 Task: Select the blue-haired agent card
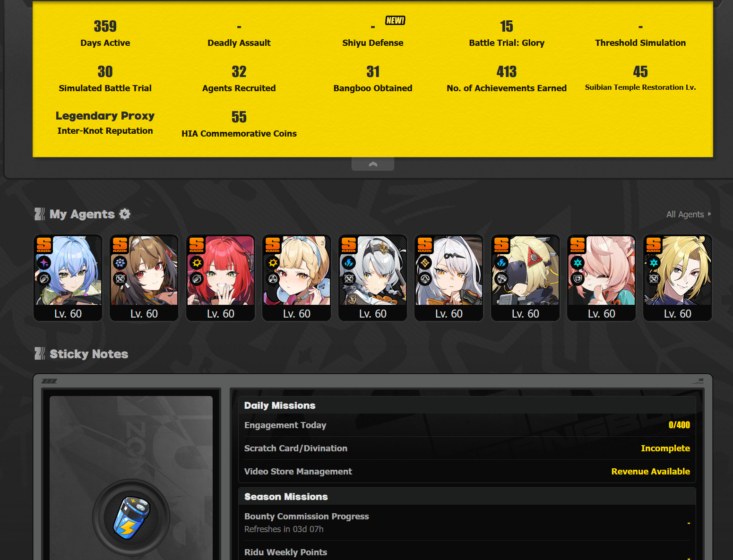point(68,278)
